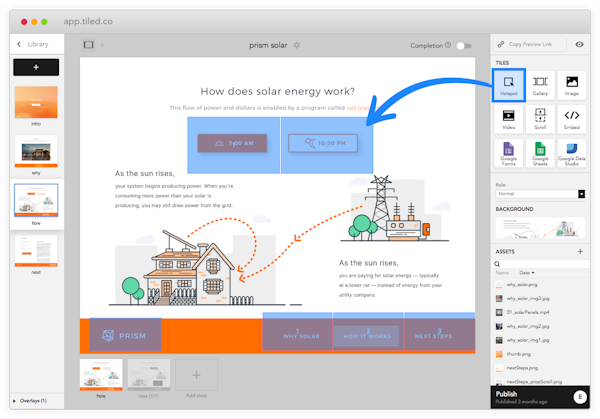Screen dimensions: 600x419
Task: Click the eye preview icon
Action: 579,44
